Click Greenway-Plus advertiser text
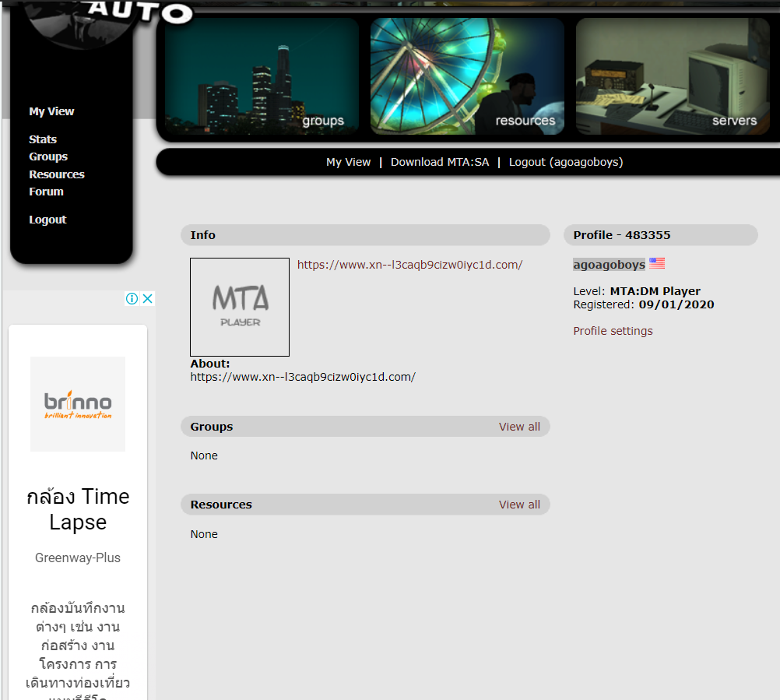780x700 pixels. [78, 558]
